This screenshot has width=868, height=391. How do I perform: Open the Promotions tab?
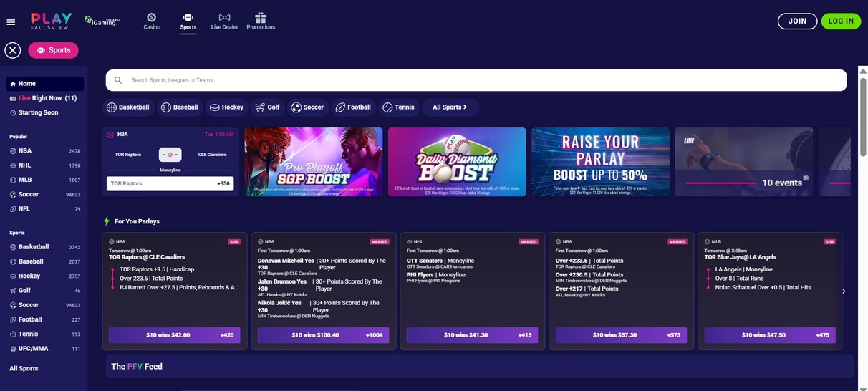pos(261,21)
